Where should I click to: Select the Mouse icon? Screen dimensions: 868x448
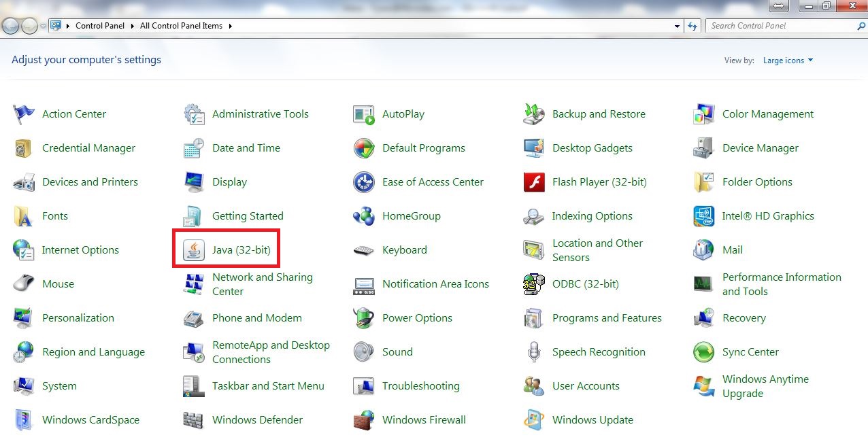click(x=24, y=284)
